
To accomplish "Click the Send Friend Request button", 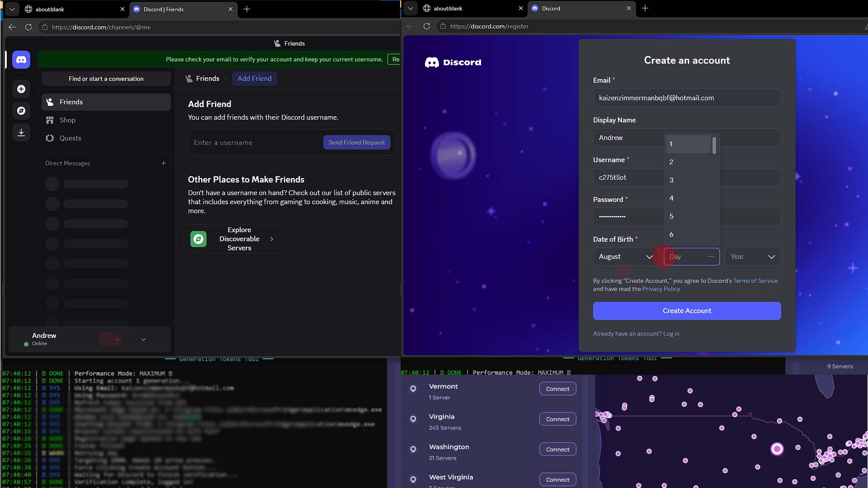I will pos(357,142).
